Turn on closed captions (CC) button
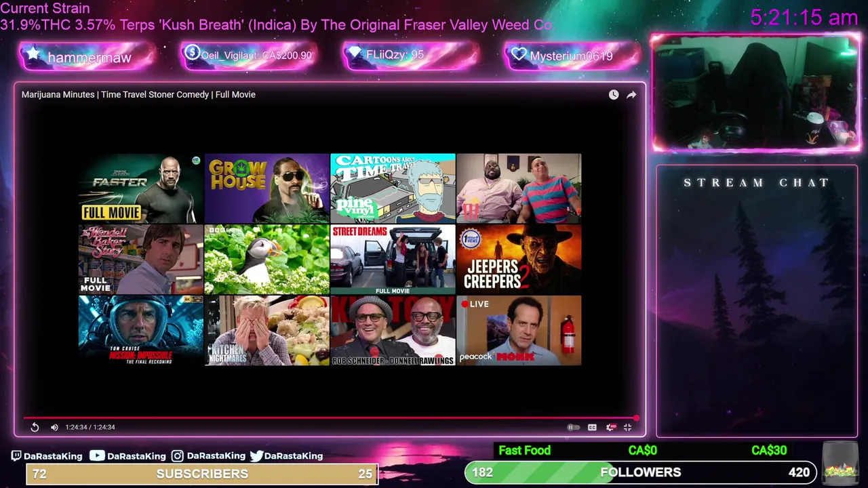Image resolution: width=868 pixels, height=488 pixels. pyautogui.click(x=592, y=427)
